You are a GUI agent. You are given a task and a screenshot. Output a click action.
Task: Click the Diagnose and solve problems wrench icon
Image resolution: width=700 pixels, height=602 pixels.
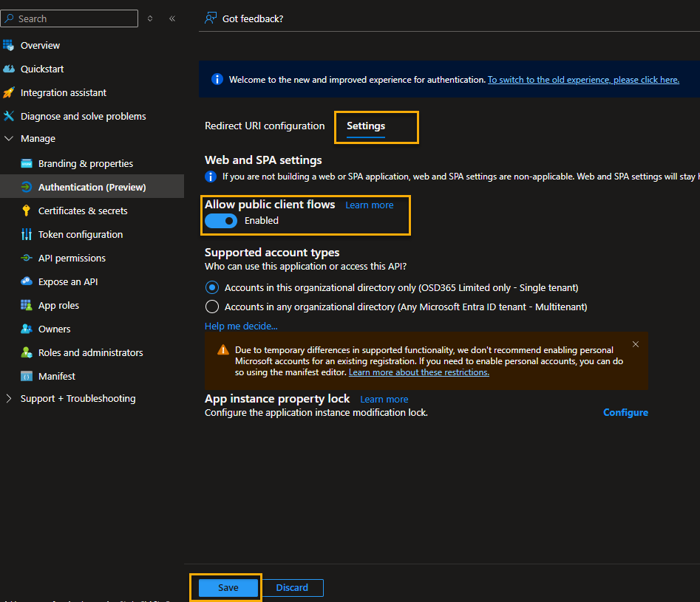tap(8, 116)
